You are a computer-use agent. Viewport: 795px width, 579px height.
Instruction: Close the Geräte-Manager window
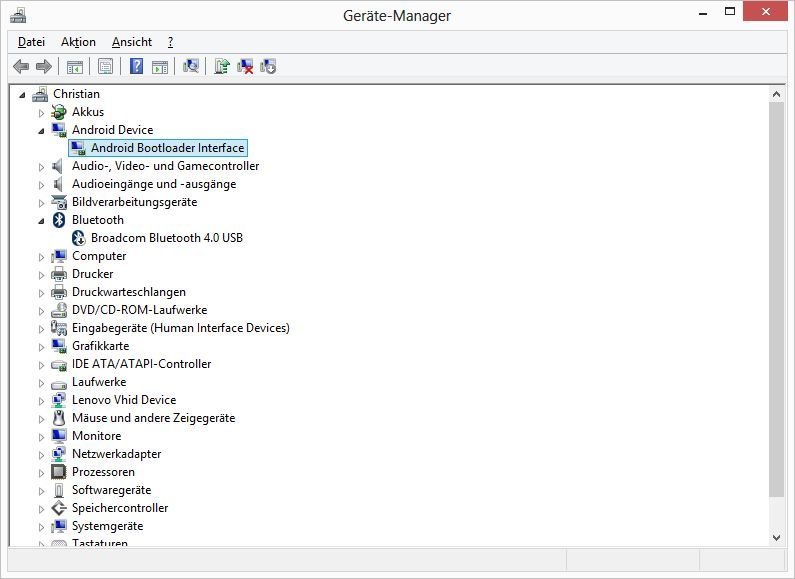click(x=766, y=11)
